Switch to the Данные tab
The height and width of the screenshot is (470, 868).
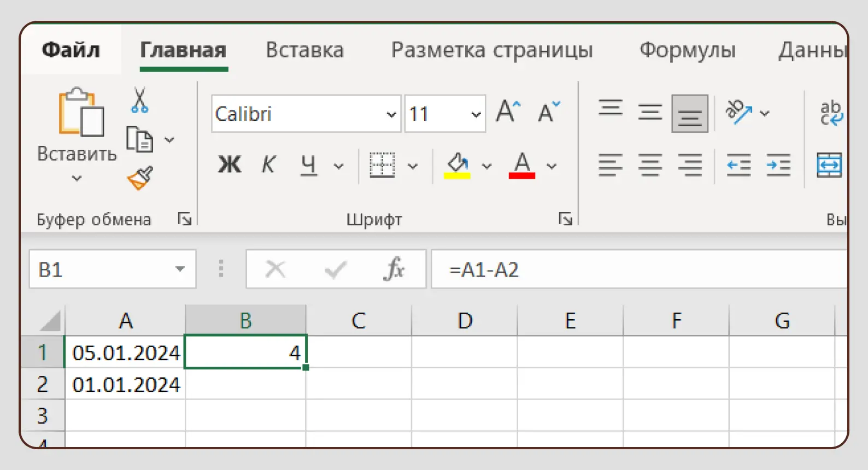click(813, 50)
